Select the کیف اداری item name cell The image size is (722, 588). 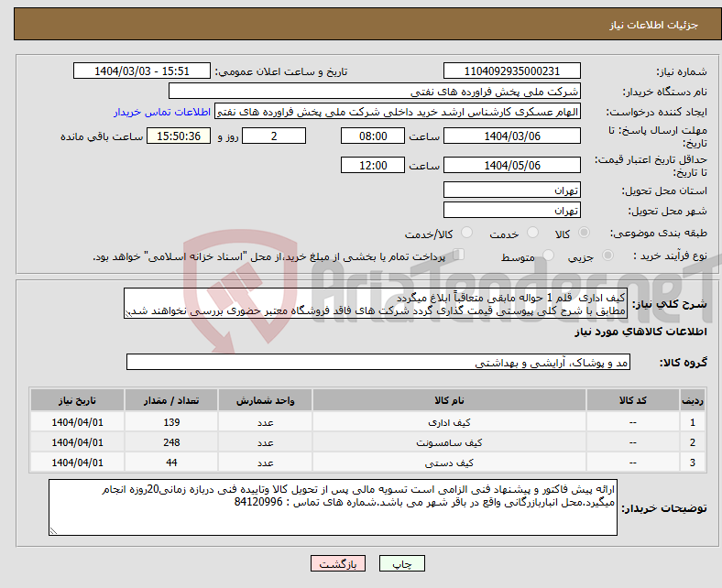click(449, 422)
